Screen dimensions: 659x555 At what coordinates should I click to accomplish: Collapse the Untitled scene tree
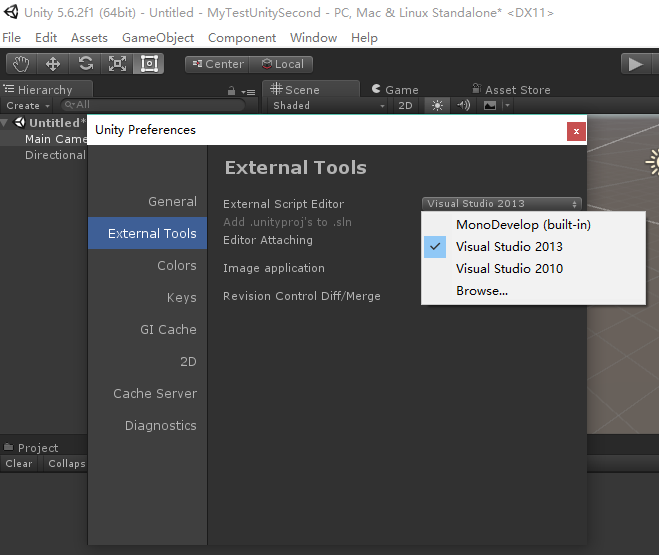(x=4, y=123)
